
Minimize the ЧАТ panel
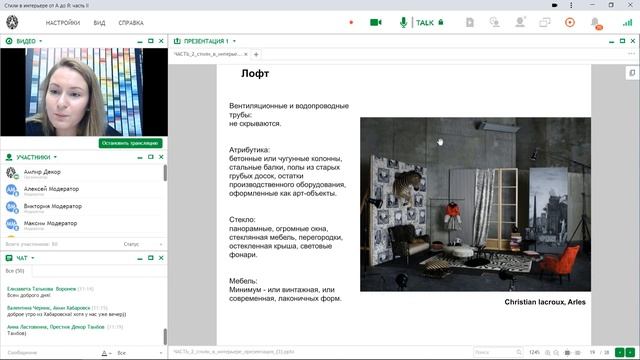(140, 258)
